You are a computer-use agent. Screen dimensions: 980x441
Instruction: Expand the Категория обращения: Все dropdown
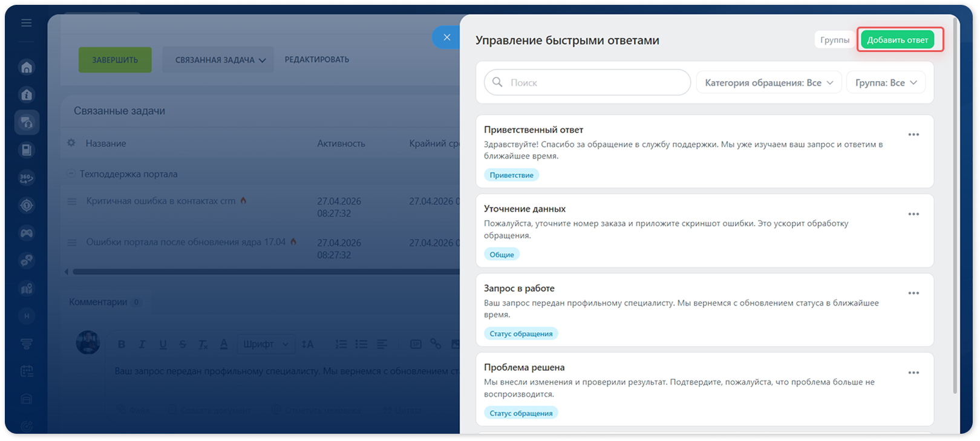click(769, 82)
